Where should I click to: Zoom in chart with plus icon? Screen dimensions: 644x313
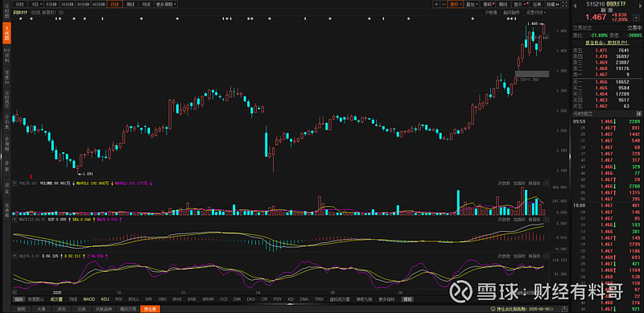point(436,4)
